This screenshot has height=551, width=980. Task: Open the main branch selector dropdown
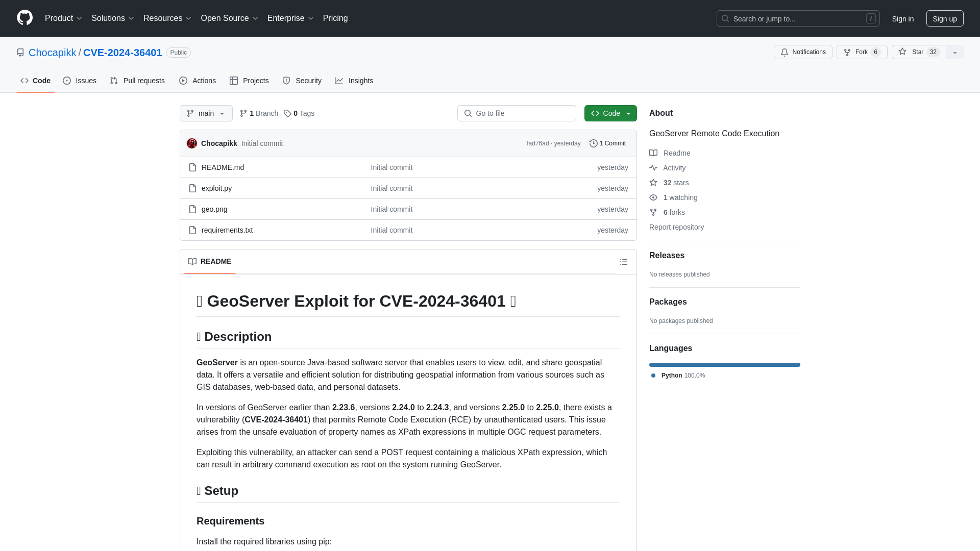click(206, 113)
